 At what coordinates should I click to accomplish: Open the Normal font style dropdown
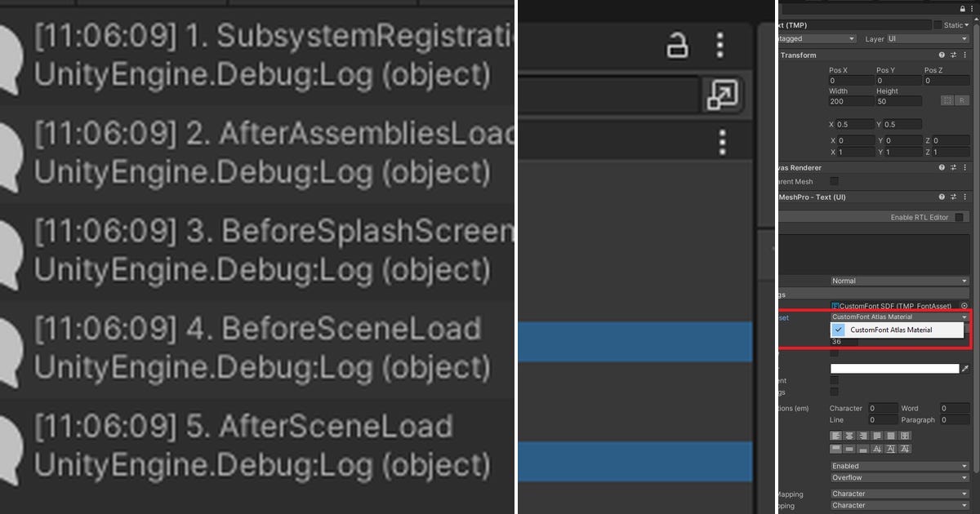point(899,281)
